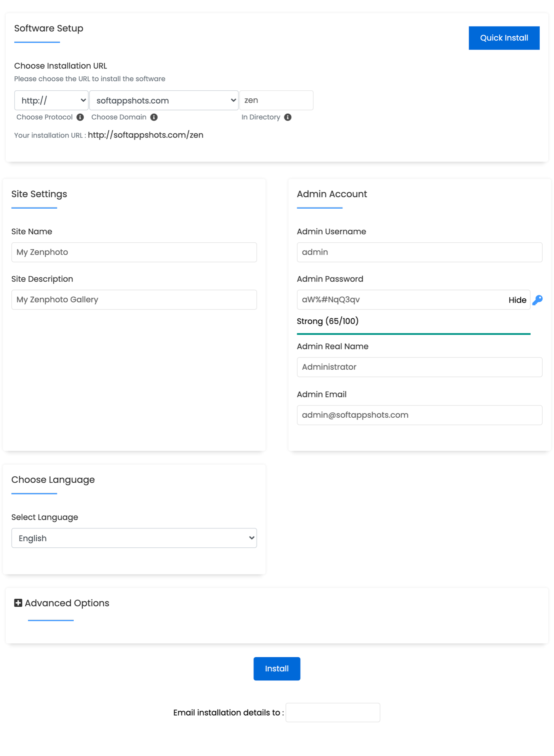Image resolution: width=554 pixels, height=756 pixels.
Task: Click the In Directory field containing zen
Action: pos(276,100)
